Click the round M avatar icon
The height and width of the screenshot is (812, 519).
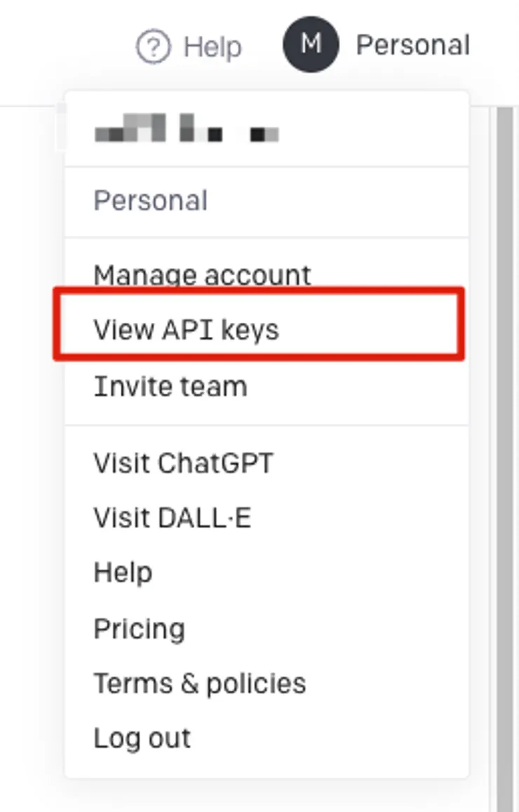(x=311, y=46)
